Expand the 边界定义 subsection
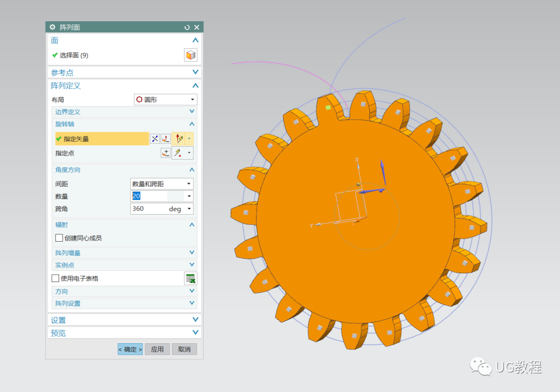This screenshot has height=392, width=560. (x=192, y=111)
